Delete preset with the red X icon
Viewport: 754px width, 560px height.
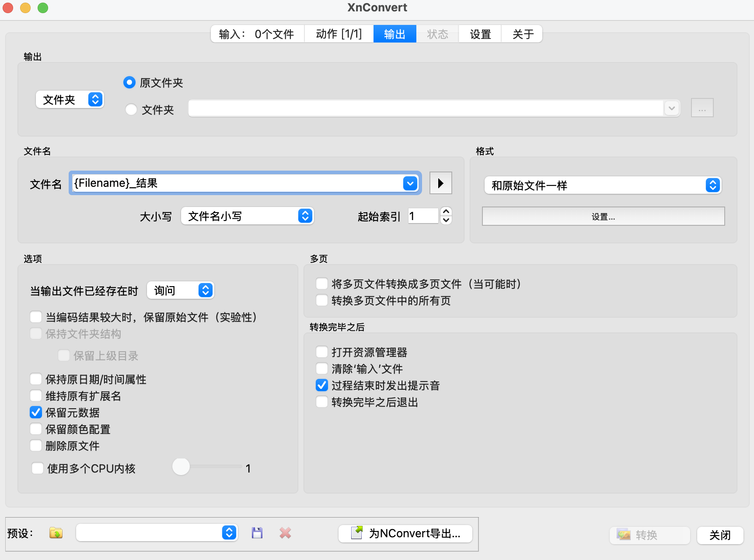pyautogui.click(x=285, y=533)
